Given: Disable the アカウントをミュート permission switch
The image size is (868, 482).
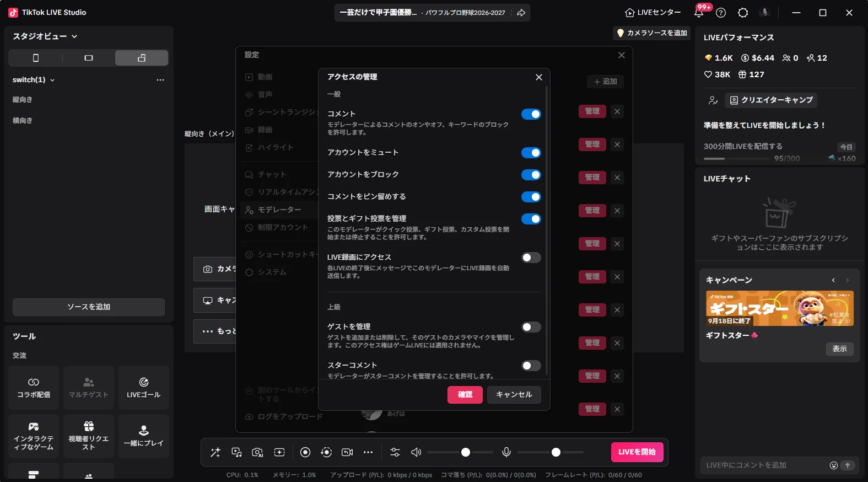Looking at the screenshot, I should (x=531, y=153).
